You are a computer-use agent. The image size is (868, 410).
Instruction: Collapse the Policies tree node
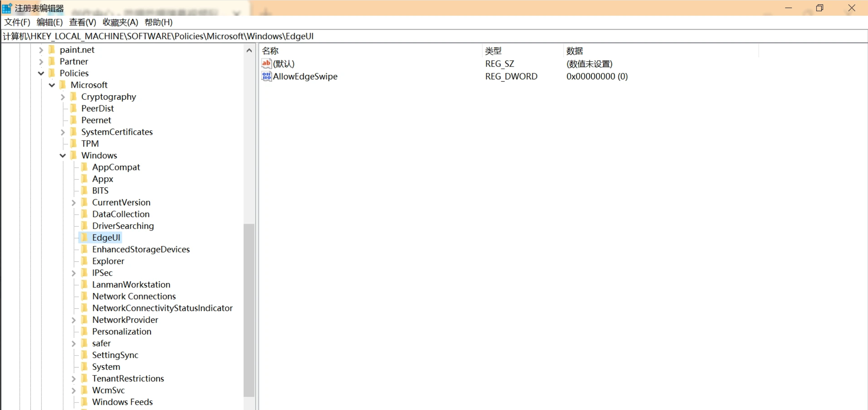click(x=41, y=73)
